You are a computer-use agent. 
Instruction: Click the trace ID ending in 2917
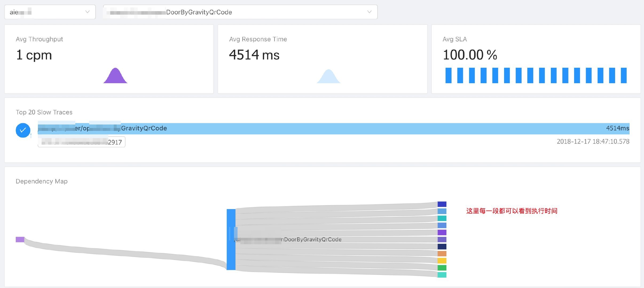pyautogui.click(x=81, y=142)
